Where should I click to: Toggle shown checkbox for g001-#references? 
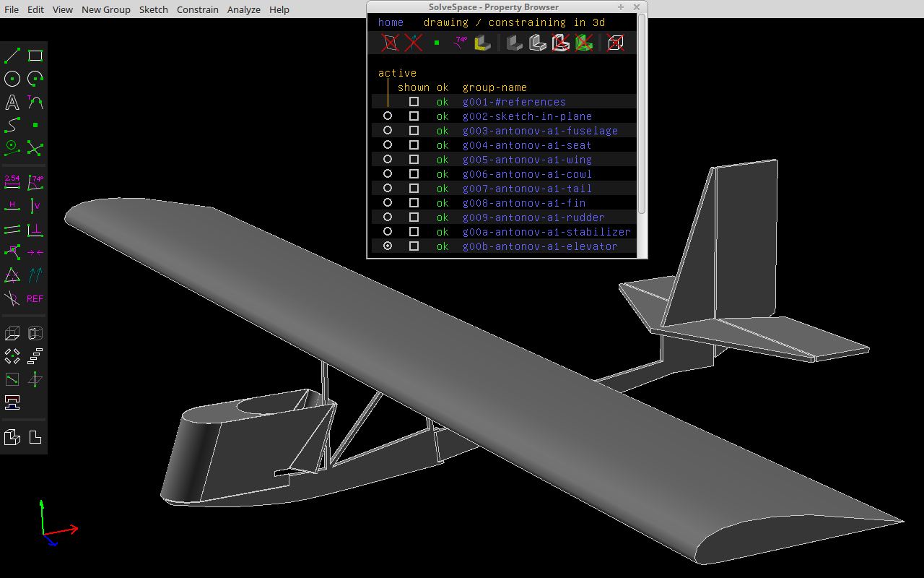tap(414, 102)
